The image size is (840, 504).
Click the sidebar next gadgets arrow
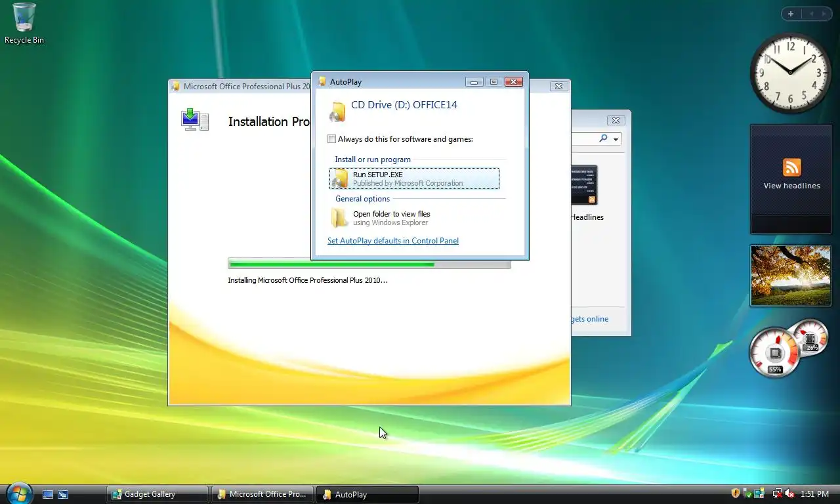coord(825,14)
